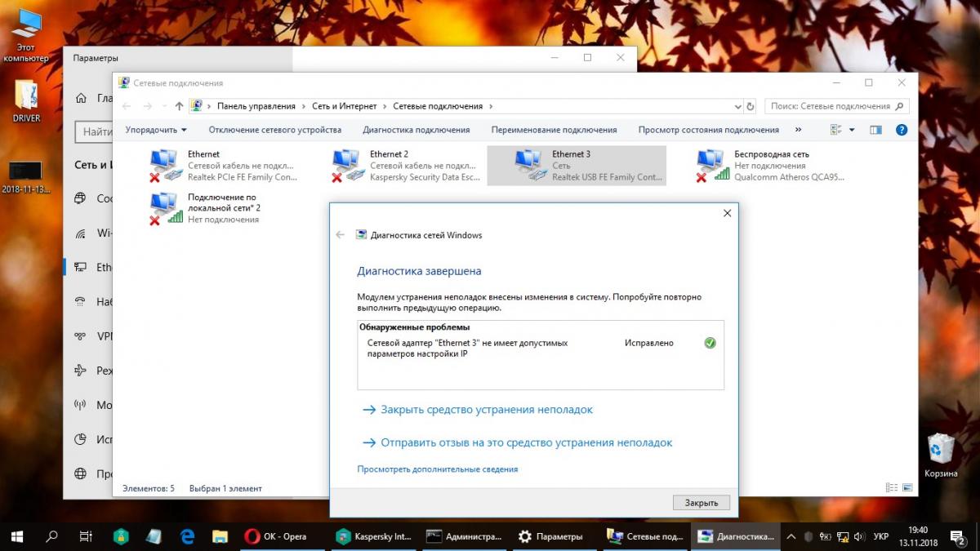980x551 pixels.
Task: Open the Recycle Bin on desktop
Action: point(941,455)
